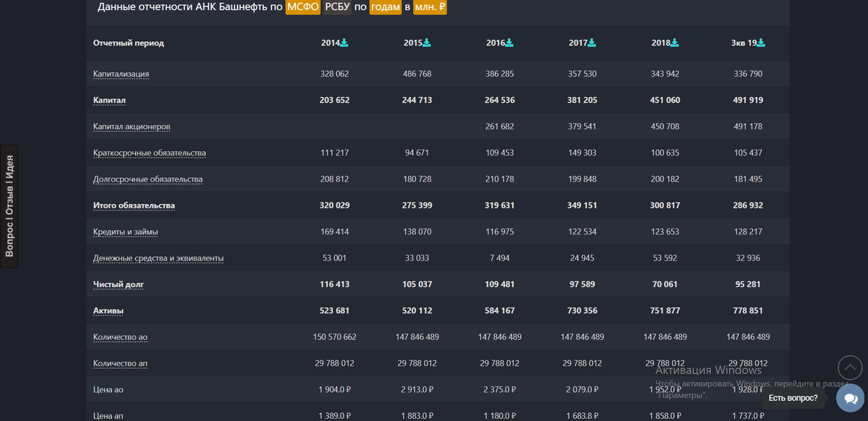Select shareholder capital value 261 682
Image resolution: width=868 pixels, height=421 pixels.
499,127
